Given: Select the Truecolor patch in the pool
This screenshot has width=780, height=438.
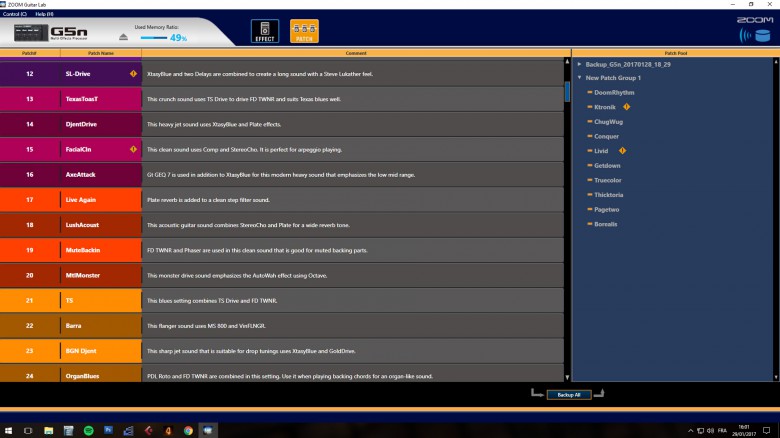Looking at the screenshot, I should tap(607, 180).
